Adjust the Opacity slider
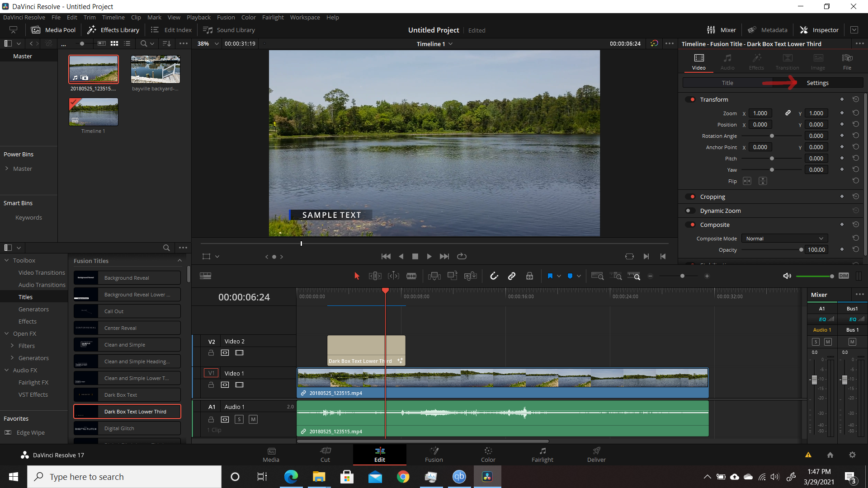 tap(771, 250)
